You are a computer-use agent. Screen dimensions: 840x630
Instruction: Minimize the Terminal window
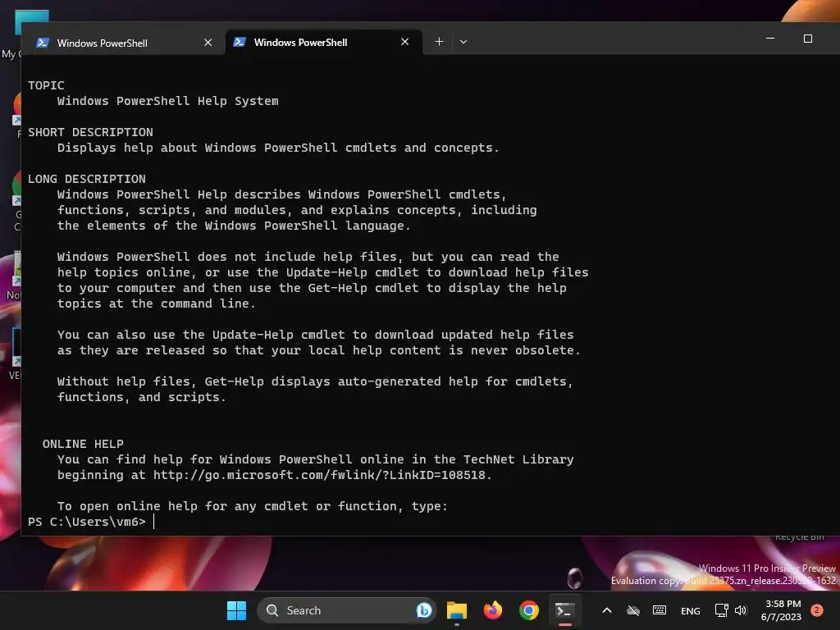pos(770,39)
